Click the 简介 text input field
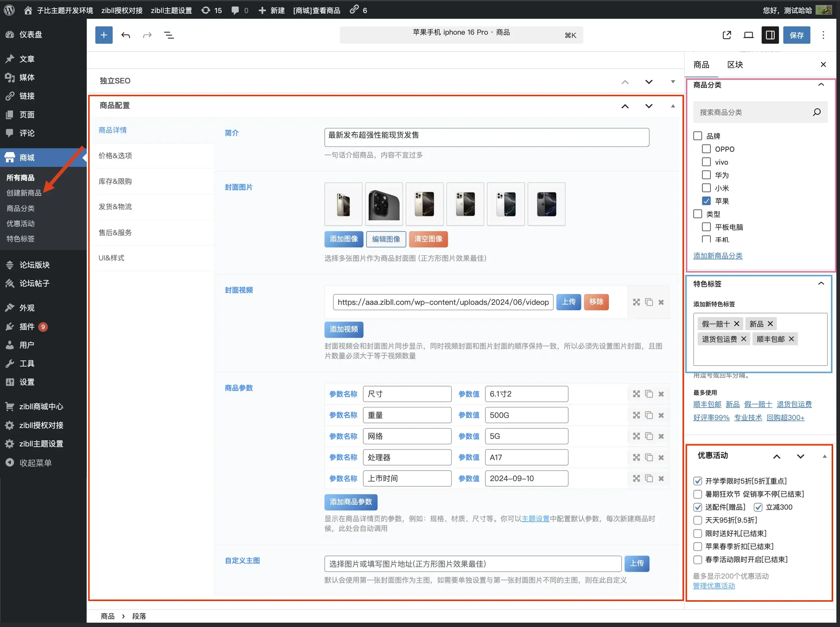This screenshot has width=840, height=627. 486,137
